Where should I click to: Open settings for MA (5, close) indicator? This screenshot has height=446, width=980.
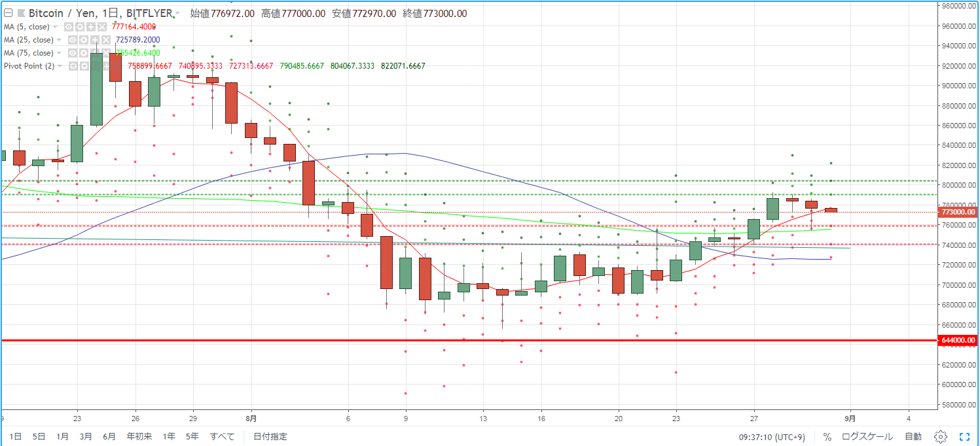(80, 27)
